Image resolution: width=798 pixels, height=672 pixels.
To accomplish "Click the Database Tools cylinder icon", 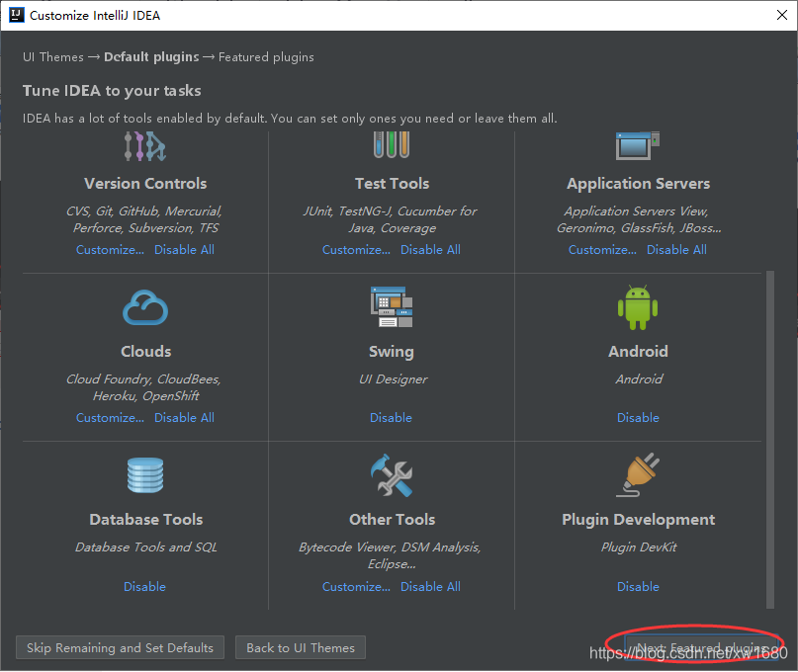I will pos(145,475).
